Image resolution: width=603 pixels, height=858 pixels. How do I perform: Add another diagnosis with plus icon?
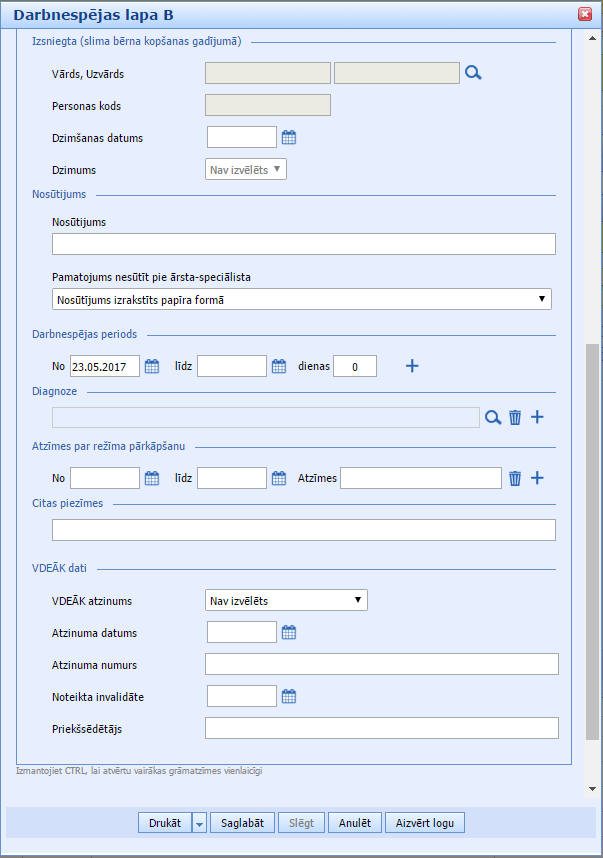click(x=537, y=418)
